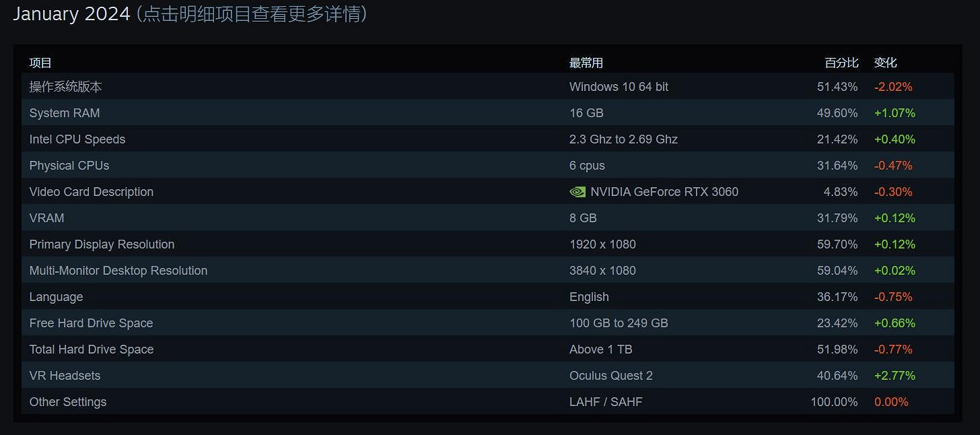Expand the Video Card Description row

point(92,191)
